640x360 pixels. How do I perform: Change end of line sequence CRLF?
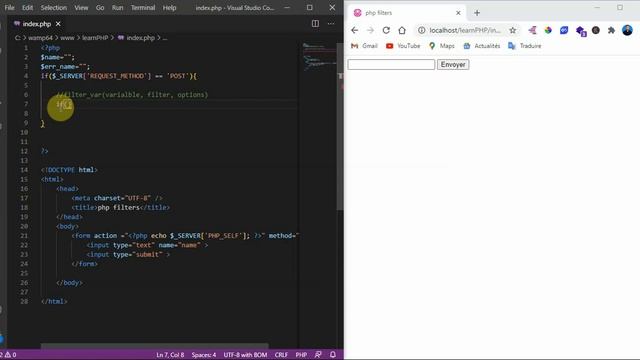[281, 355]
